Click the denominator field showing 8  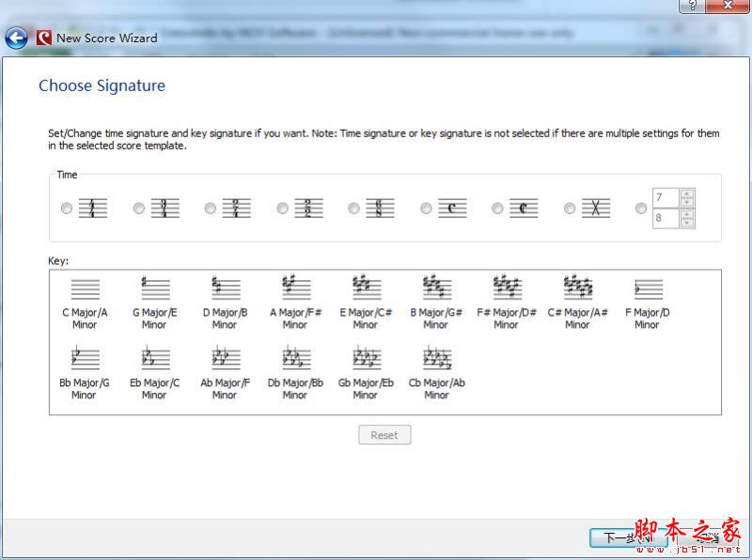(x=666, y=218)
